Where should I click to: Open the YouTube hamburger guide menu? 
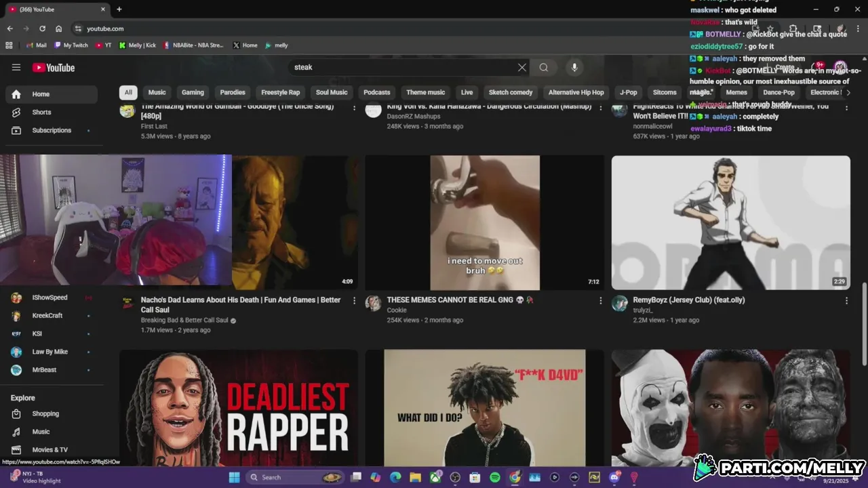[x=16, y=67]
